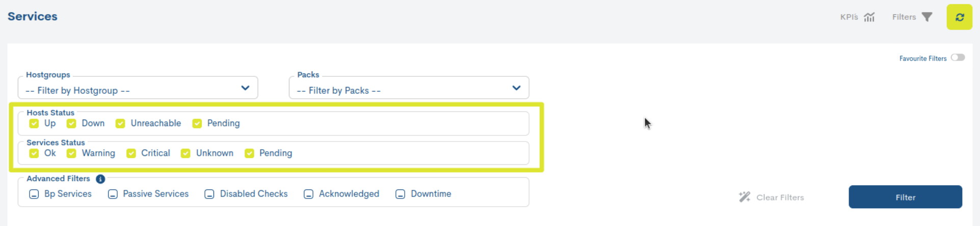Viewport: 980px width, 226px height.
Task: Enable the Downtime advanced filter
Action: pyautogui.click(x=401, y=194)
